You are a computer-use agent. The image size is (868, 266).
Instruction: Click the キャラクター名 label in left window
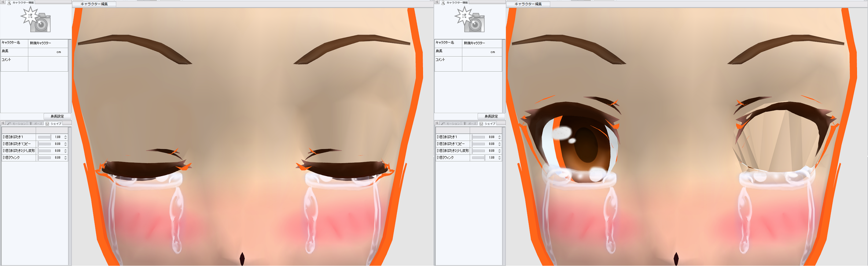coord(11,43)
